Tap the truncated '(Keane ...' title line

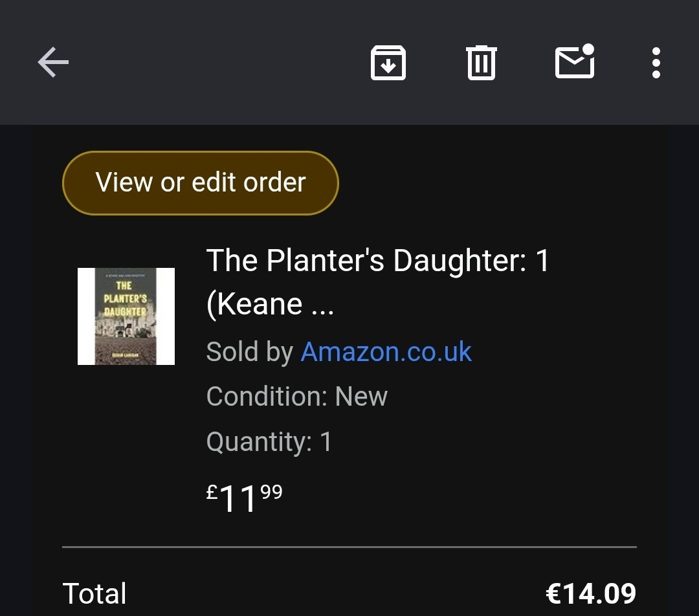(x=270, y=304)
